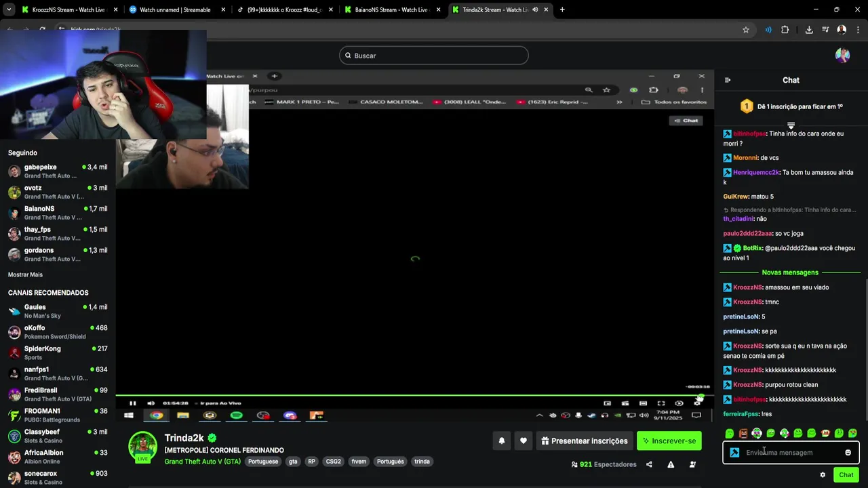Send message with green Chat button
The width and height of the screenshot is (868, 488).
[x=846, y=474]
